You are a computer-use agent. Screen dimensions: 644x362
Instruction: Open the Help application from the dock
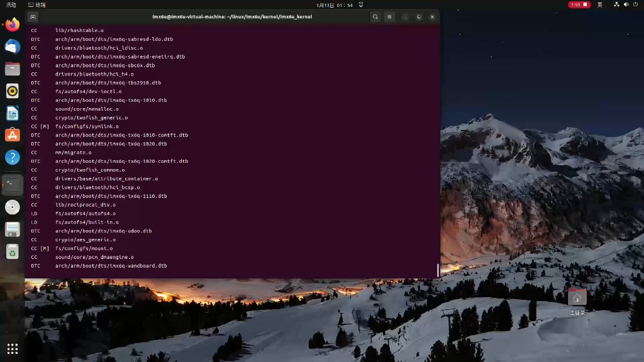pyautogui.click(x=13, y=157)
